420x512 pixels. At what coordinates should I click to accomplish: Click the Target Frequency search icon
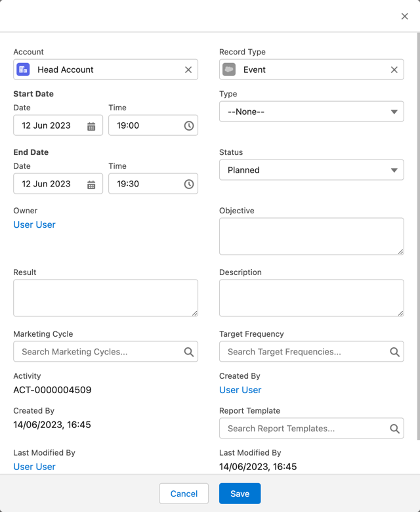[394, 352]
